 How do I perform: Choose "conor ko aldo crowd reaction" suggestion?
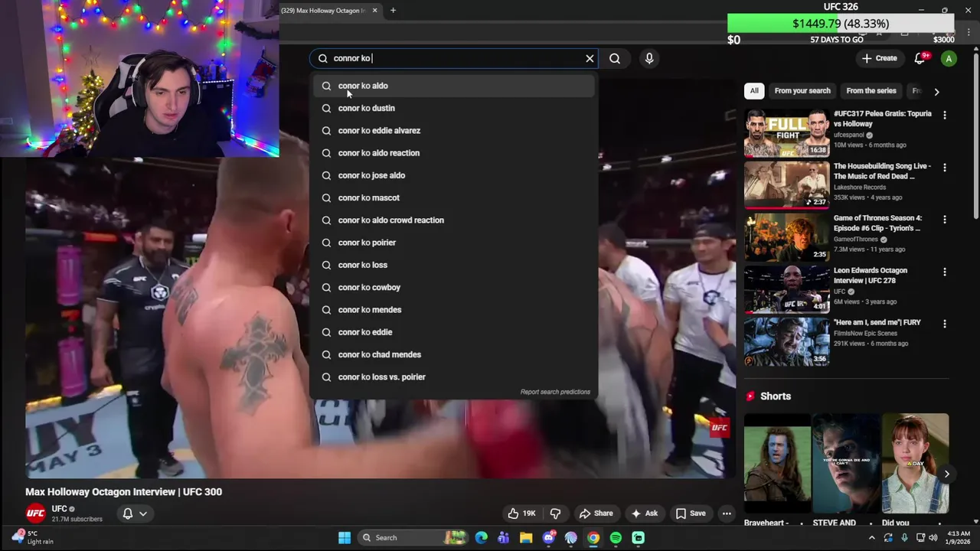click(453, 220)
